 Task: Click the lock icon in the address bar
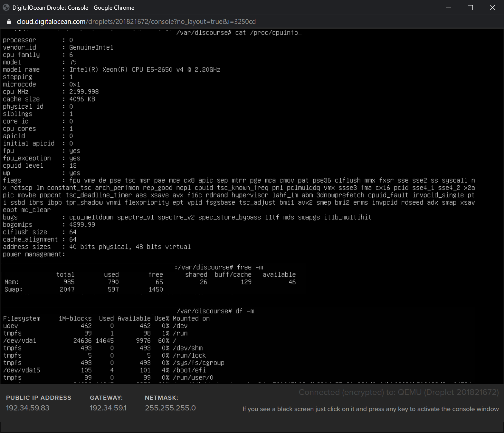pyautogui.click(x=9, y=22)
